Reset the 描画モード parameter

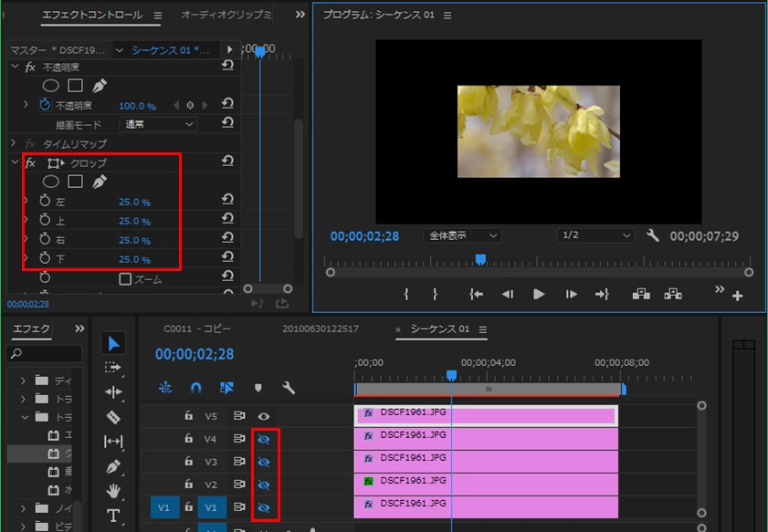227,122
